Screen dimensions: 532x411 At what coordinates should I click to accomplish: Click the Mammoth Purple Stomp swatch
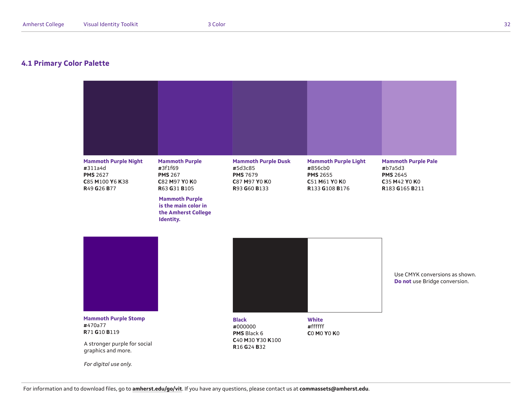(x=121, y=274)
